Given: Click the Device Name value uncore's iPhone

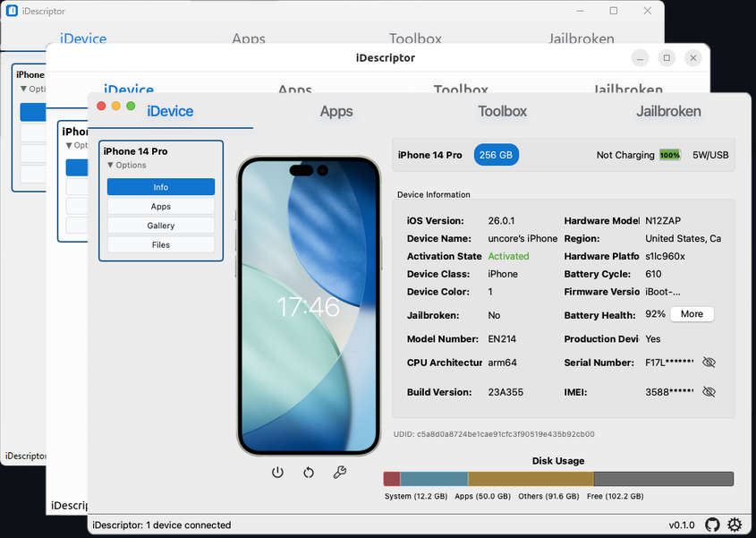Looking at the screenshot, I should 522,238.
